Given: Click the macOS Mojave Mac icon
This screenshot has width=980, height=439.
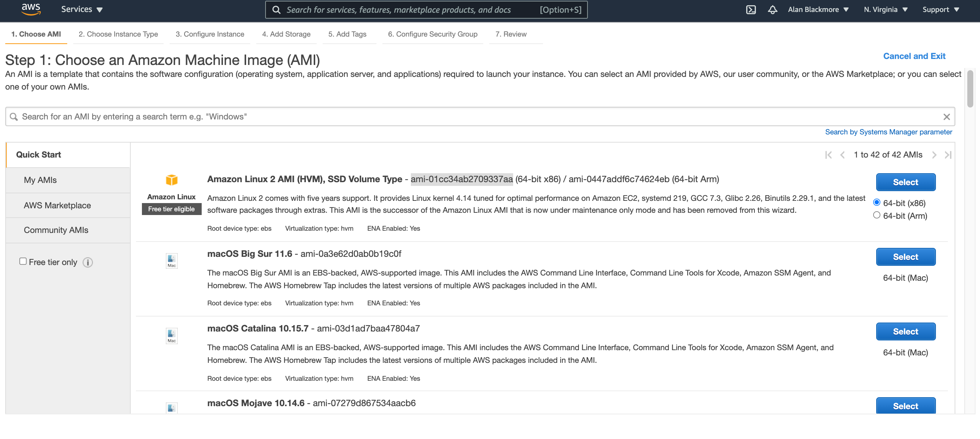Looking at the screenshot, I should pos(171,407).
